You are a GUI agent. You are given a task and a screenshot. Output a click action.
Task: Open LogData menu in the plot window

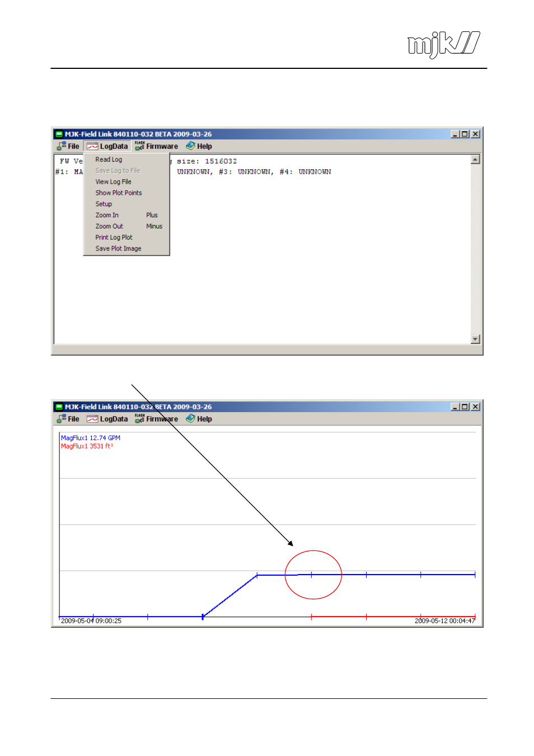107,419
